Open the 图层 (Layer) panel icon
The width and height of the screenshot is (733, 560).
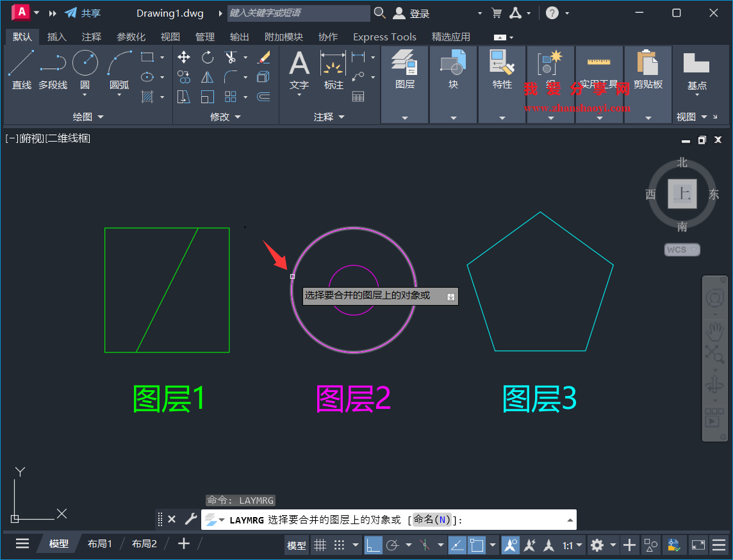pos(405,62)
